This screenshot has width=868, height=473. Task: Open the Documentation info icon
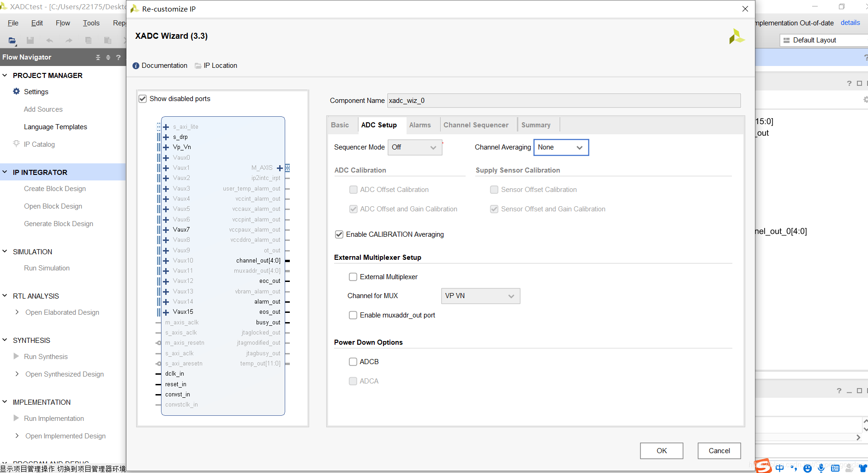coord(136,66)
